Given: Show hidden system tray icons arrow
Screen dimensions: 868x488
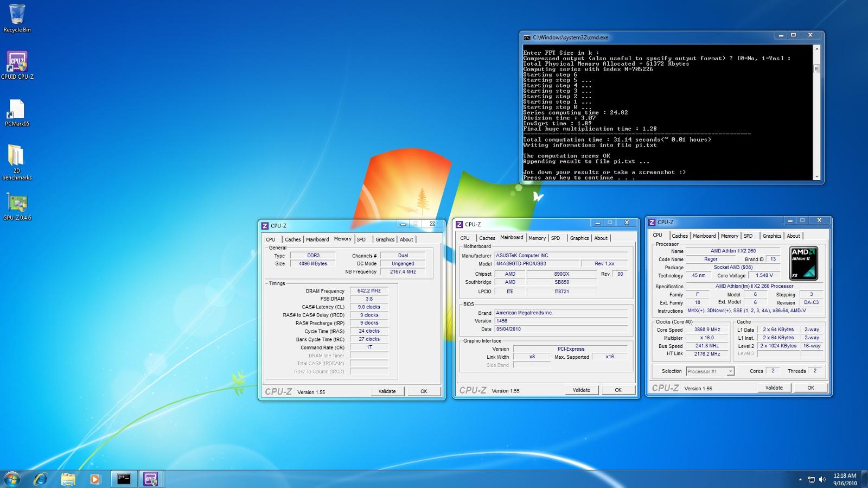Looking at the screenshot, I should click(x=800, y=479).
